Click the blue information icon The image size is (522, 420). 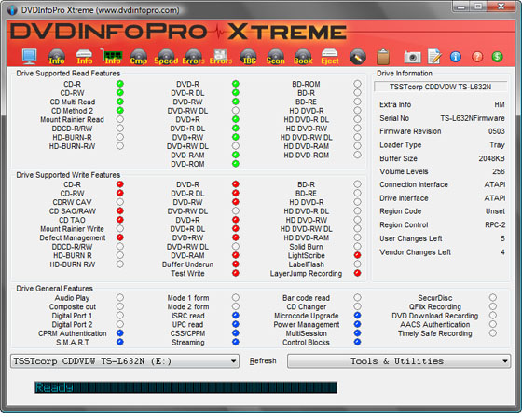coord(456,57)
